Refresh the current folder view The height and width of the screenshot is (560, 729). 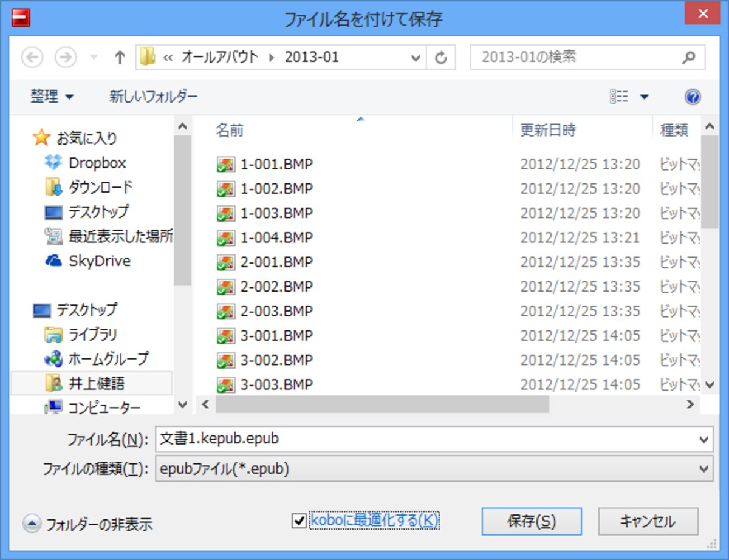441,58
